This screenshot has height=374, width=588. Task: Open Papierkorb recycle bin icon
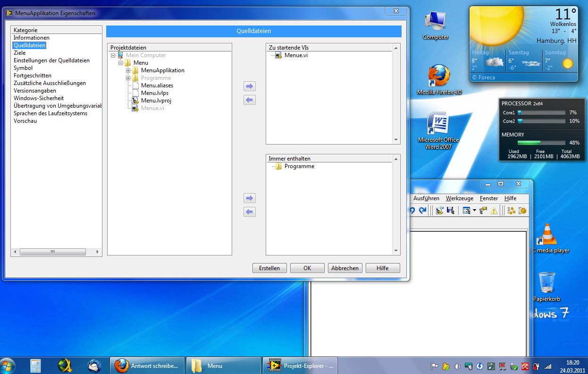(547, 287)
